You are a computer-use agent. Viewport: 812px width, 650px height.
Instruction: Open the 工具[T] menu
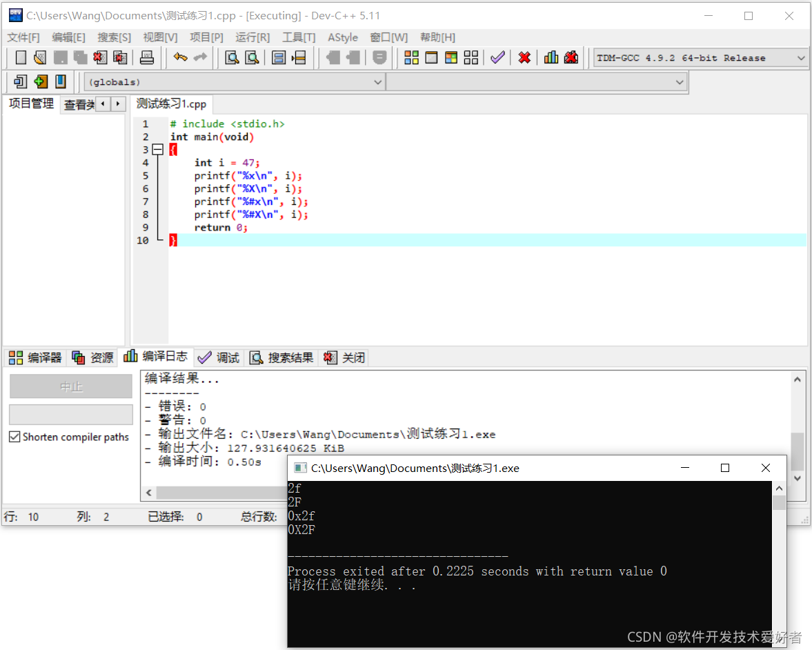298,37
